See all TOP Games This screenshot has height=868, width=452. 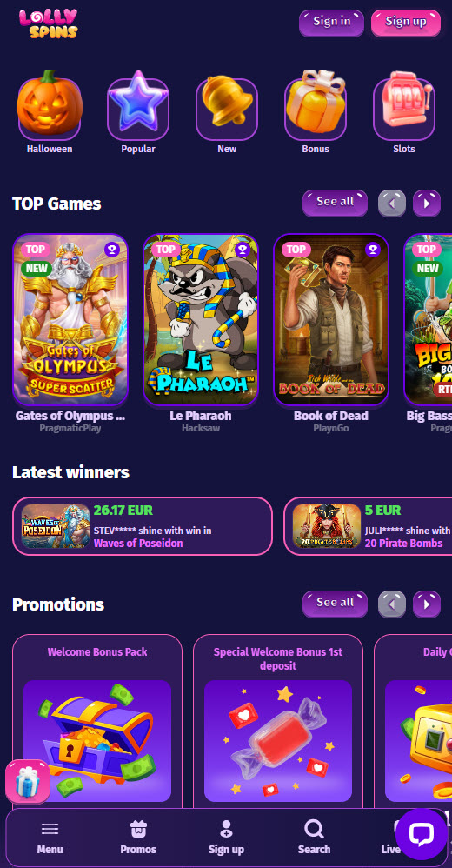click(335, 203)
